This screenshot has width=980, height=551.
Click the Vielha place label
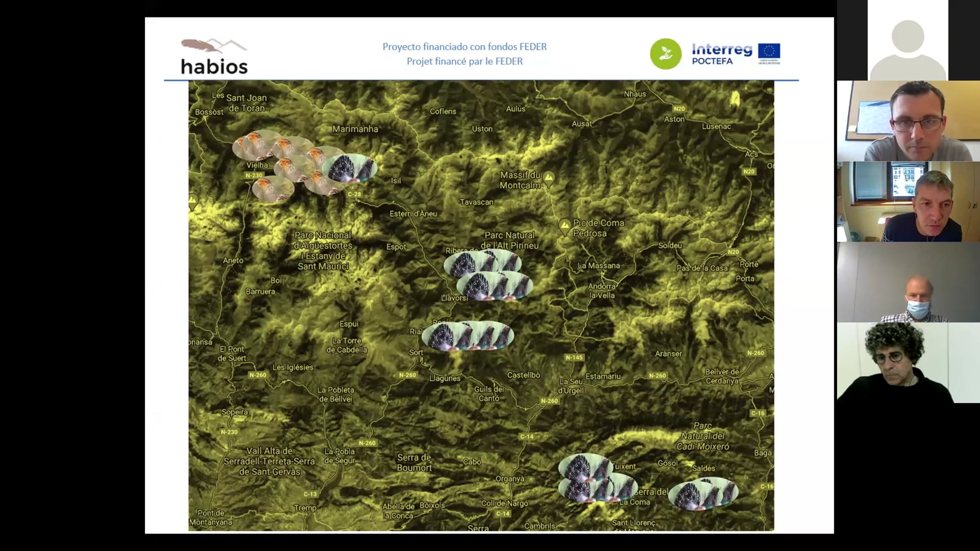[257, 165]
